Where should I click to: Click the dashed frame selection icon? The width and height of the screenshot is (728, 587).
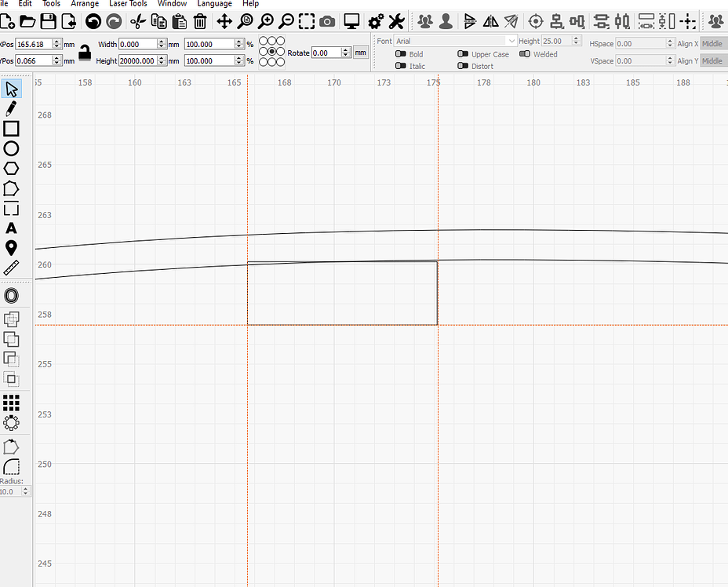307,21
